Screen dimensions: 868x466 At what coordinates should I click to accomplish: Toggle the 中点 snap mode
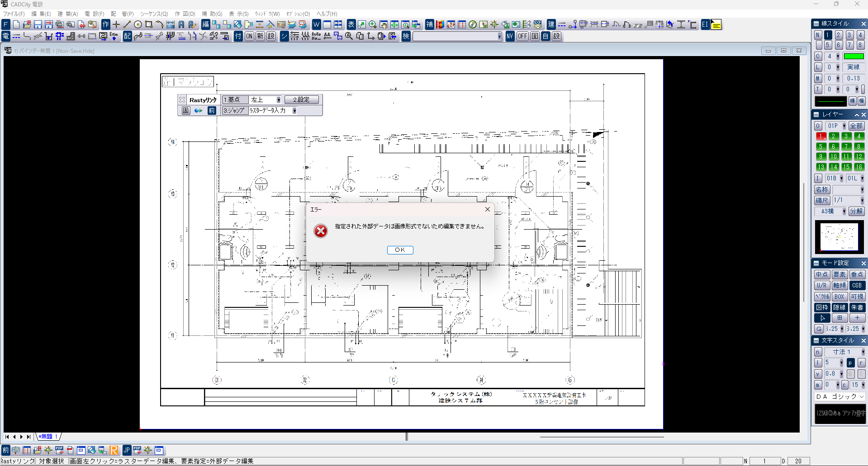point(822,274)
